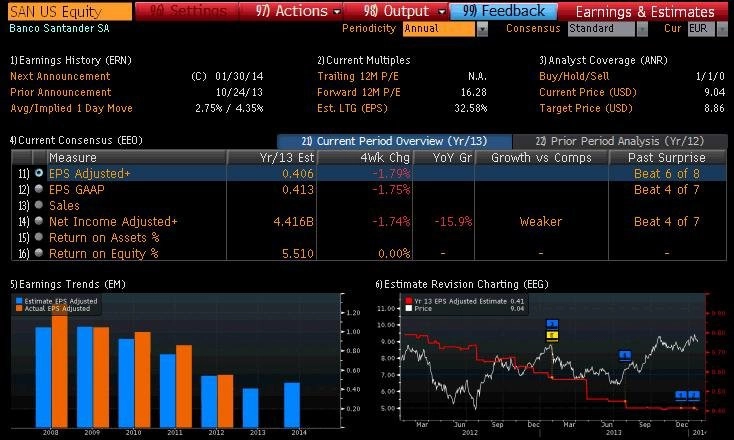Viewport: 734px width, 440px height.
Task: Click the Return on Equity value 5.510
Action: pos(298,253)
